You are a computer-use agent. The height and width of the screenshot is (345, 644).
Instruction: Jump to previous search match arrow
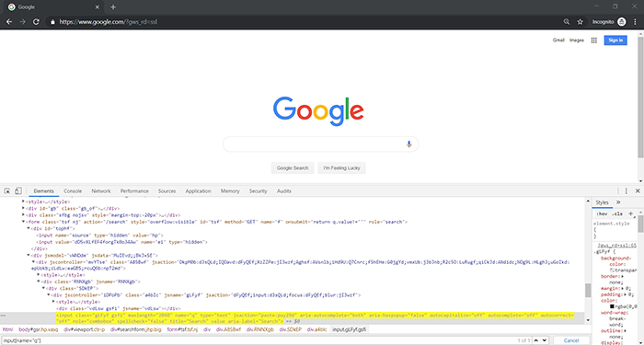pos(536,340)
